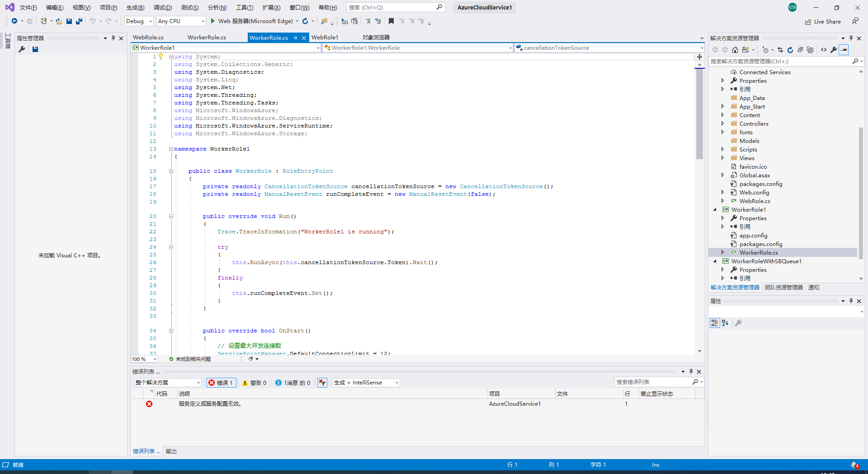Open the Debug configuration dropdown
Image resolution: width=868 pixels, height=474 pixels.
click(x=139, y=21)
